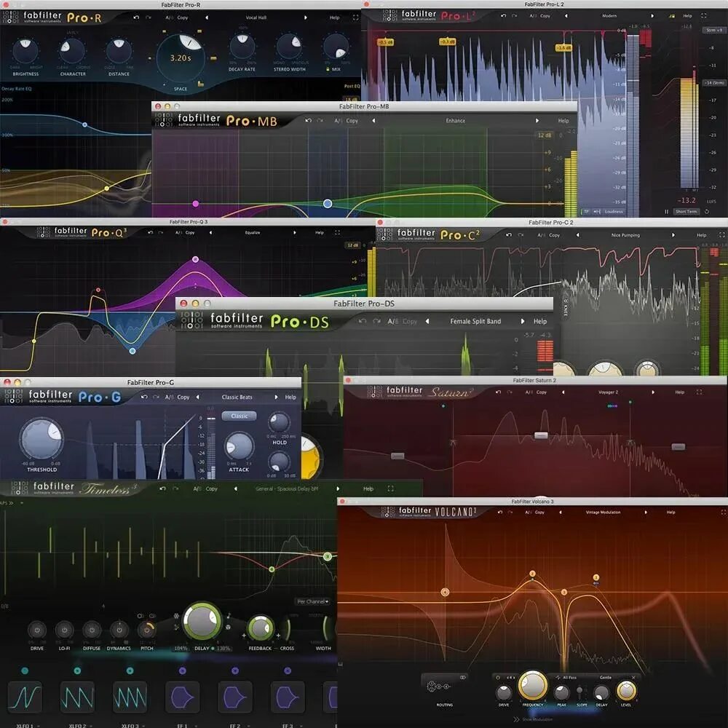Undo in the Pro-Q 3 window

click(x=150, y=233)
